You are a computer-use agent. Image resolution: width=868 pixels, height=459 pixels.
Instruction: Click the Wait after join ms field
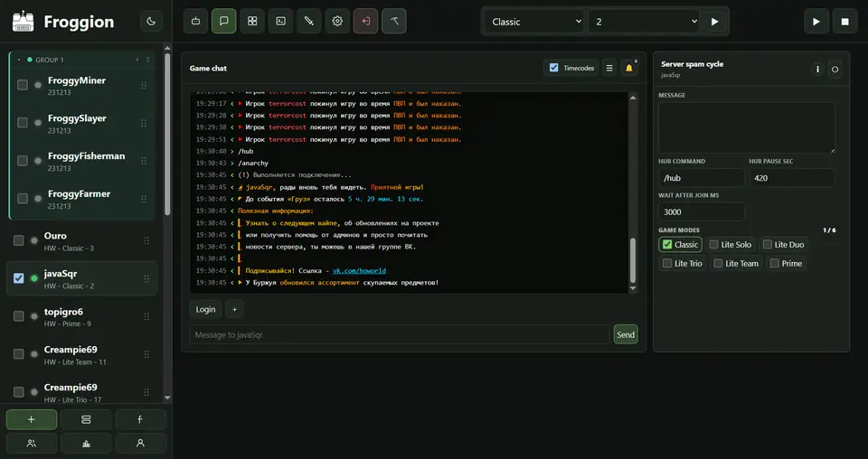pyautogui.click(x=702, y=211)
